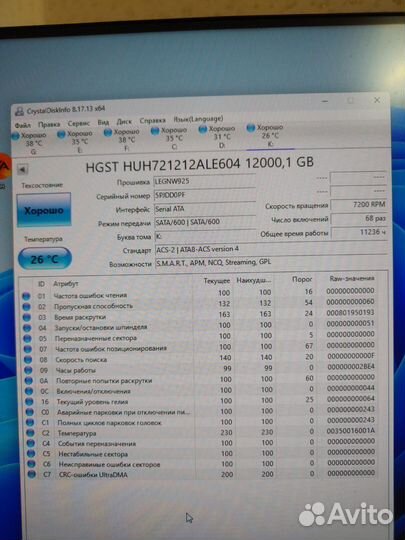The width and height of the screenshot is (405, 540).
Task: Click status icon for attribute C6
Action: tap(32, 464)
